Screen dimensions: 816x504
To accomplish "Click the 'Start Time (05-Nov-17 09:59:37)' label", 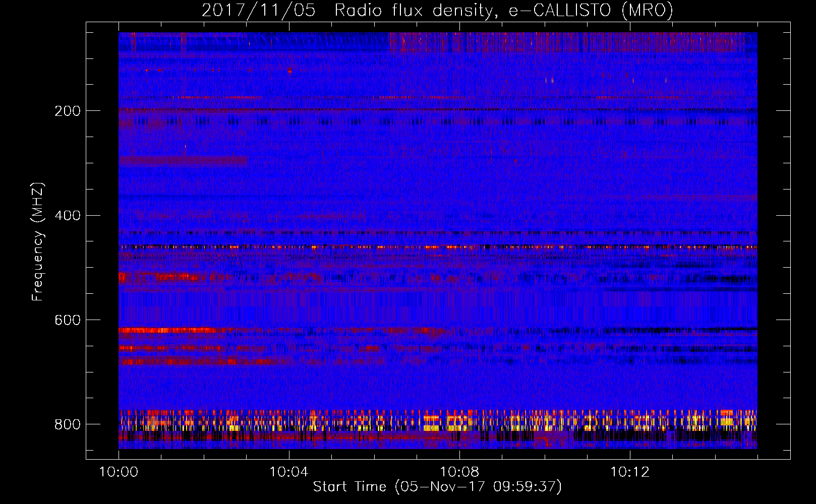I will pos(437,487).
